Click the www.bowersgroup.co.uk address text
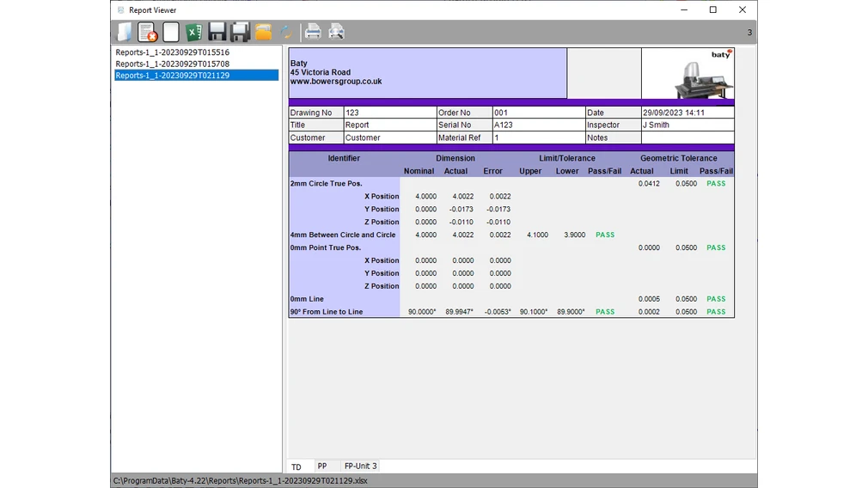The width and height of the screenshot is (868, 488). [x=336, y=82]
